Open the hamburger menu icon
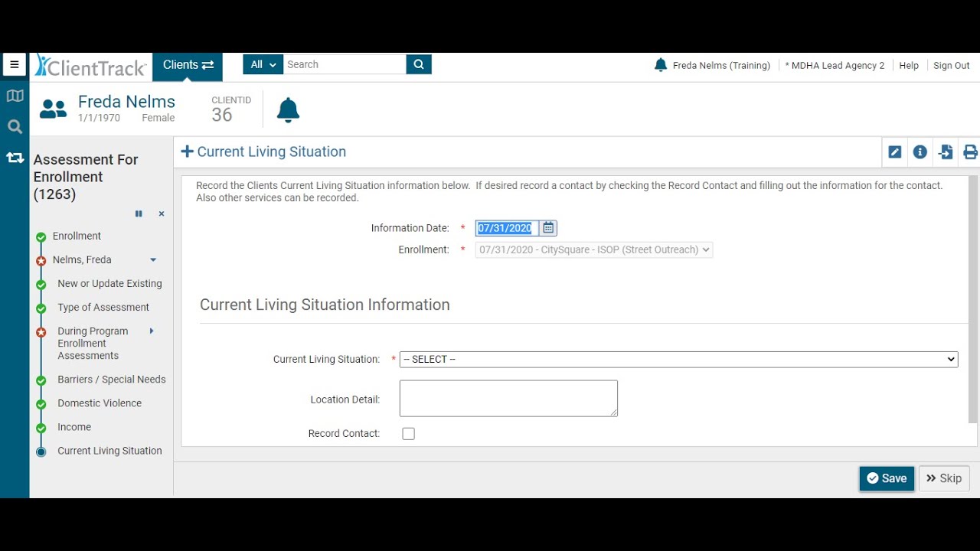Image resolution: width=980 pixels, height=551 pixels. pos(15,65)
